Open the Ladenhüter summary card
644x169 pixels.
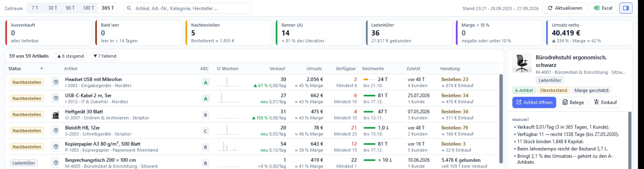[409, 33]
